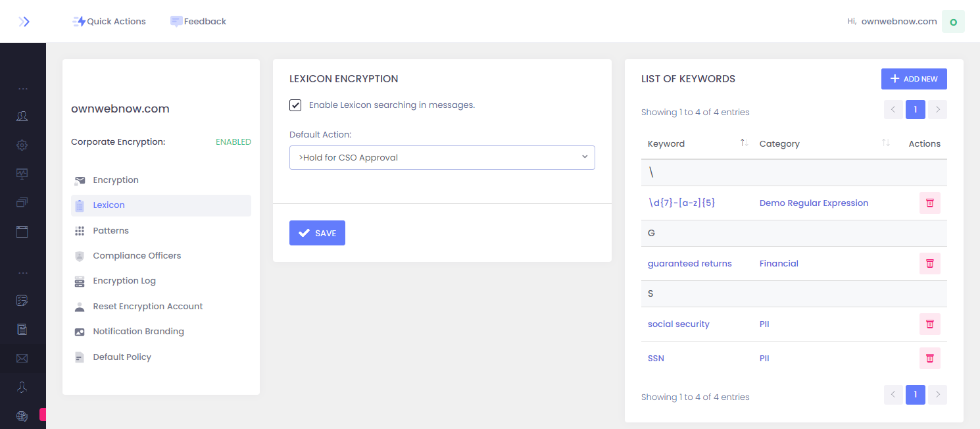Image resolution: width=980 pixels, height=429 pixels.
Task: Open the Feedback link
Action: tap(198, 22)
